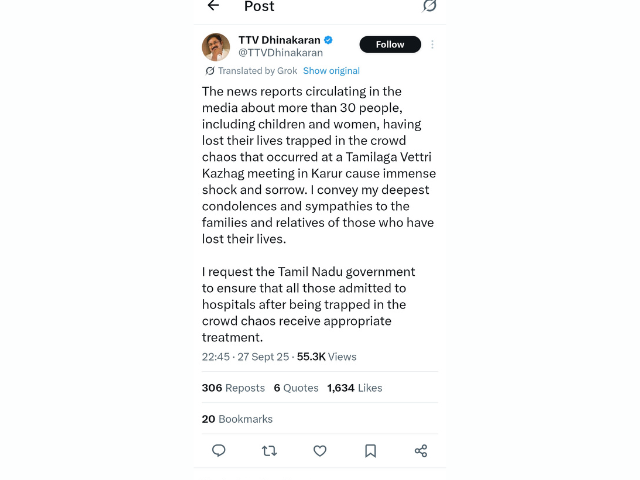Click the 22:45 · 27 Sept 25 timestamp
The width and height of the screenshot is (640, 480).
click(245, 357)
